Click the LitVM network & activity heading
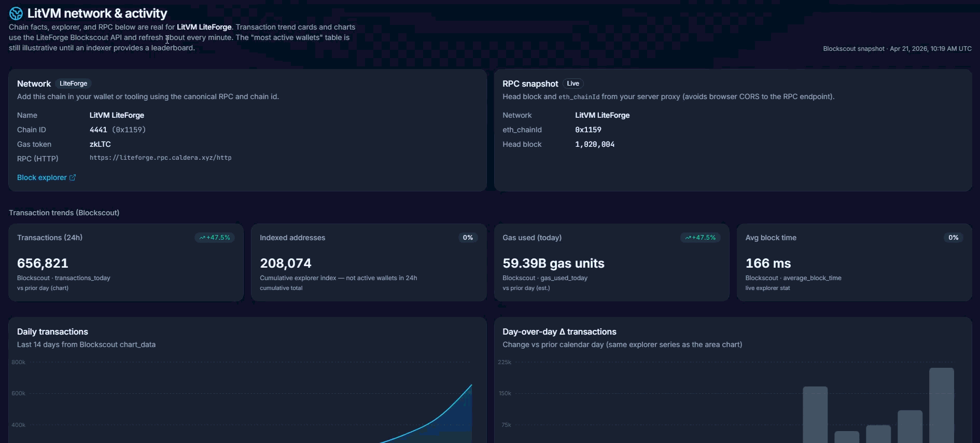The height and width of the screenshot is (443, 980). coord(97,13)
